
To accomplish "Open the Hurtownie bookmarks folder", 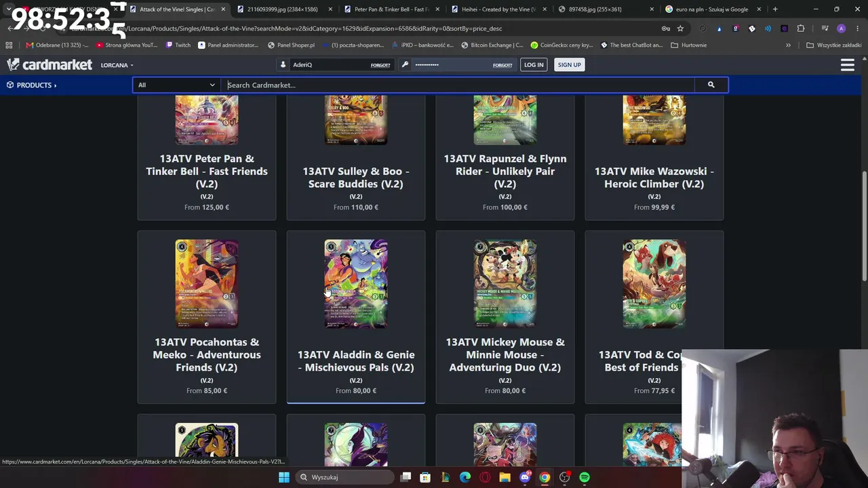I will point(688,45).
